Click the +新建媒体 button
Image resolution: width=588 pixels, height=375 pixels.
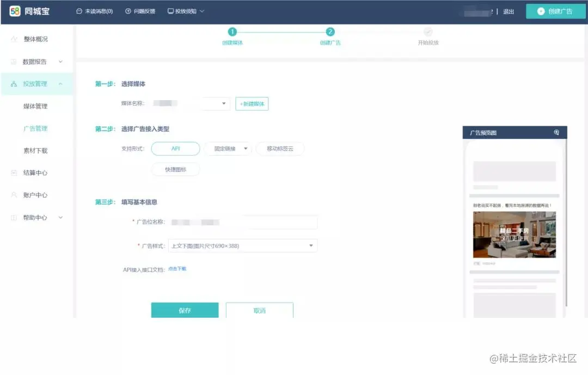point(252,104)
